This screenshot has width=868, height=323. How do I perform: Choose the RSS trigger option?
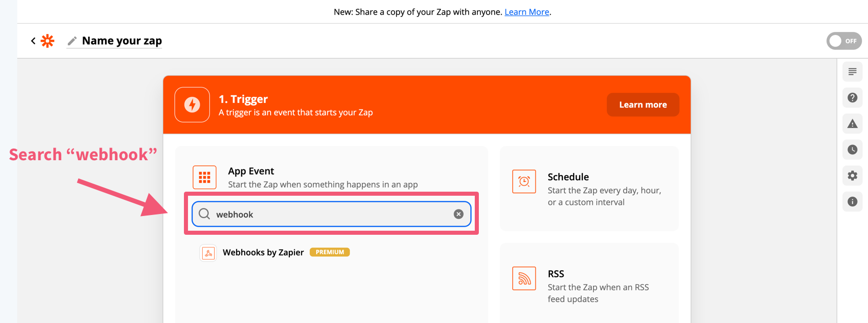pyautogui.click(x=589, y=283)
